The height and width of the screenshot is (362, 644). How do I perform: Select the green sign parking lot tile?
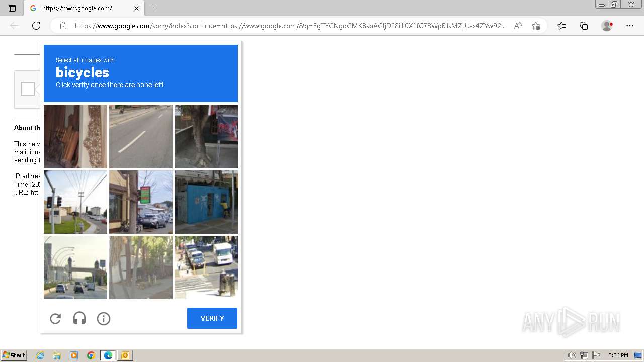pyautogui.click(x=141, y=202)
